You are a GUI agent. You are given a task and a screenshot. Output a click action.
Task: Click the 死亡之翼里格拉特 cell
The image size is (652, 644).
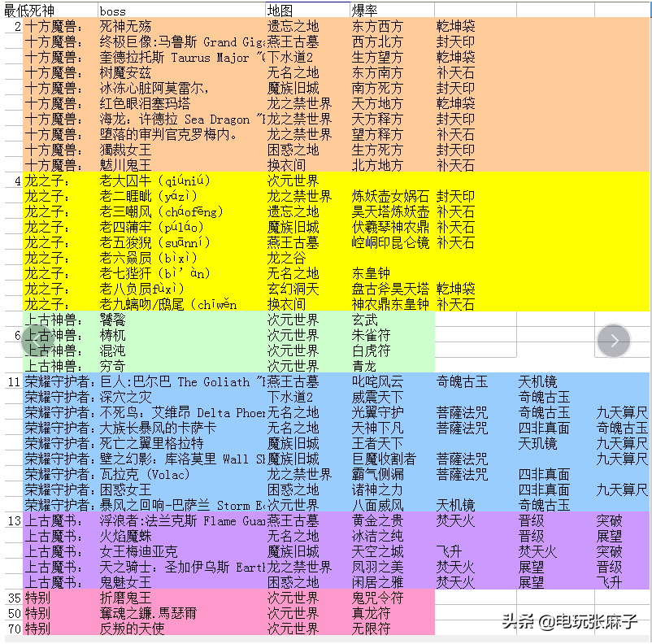151,443
